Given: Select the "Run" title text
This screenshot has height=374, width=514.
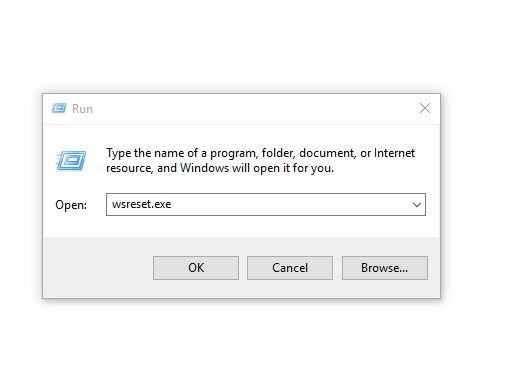Looking at the screenshot, I should point(82,109).
